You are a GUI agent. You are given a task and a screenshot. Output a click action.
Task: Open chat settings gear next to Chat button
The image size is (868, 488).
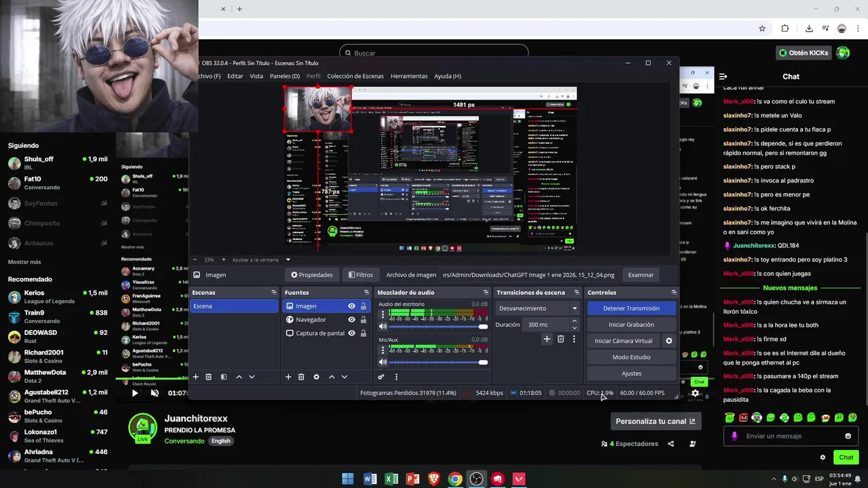(823, 457)
